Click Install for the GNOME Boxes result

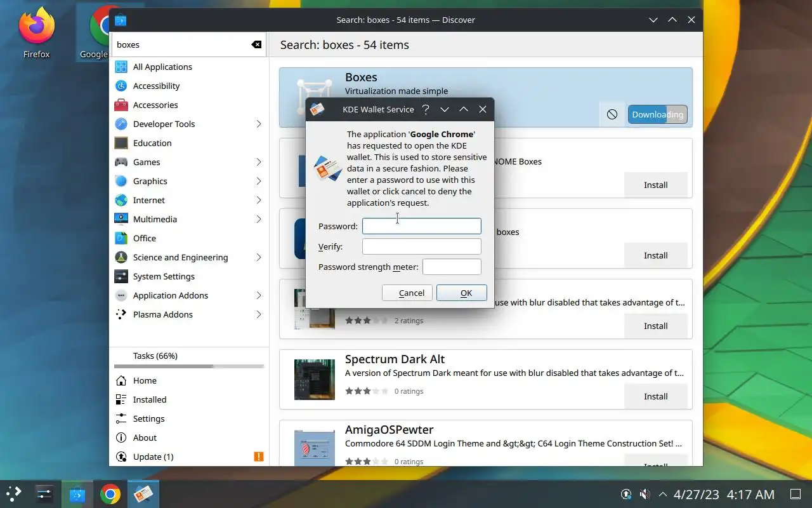pos(655,185)
